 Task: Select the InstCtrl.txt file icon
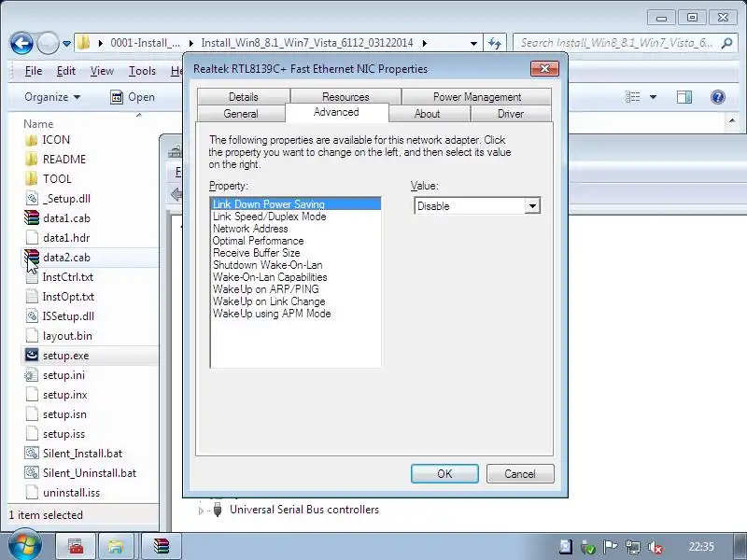pos(32,277)
